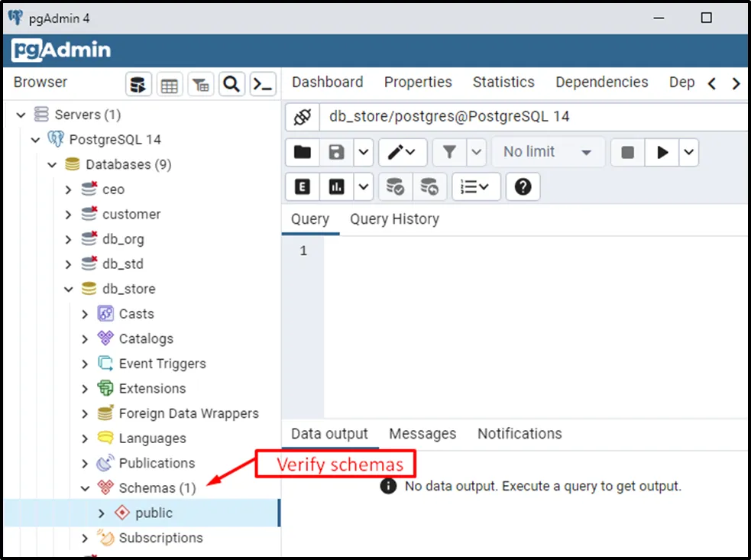
Task: Open the No limit rows dropdown
Action: point(548,152)
